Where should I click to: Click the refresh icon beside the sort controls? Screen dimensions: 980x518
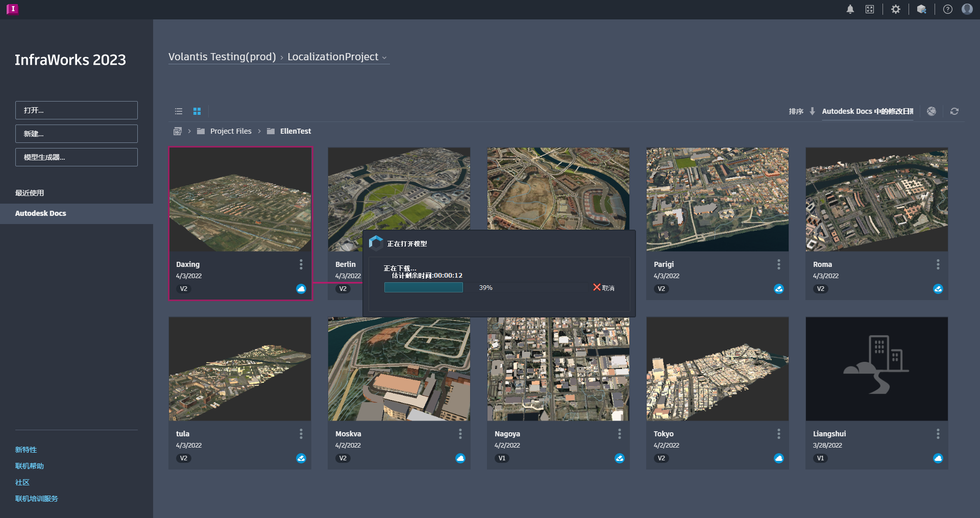click(954, 111)
